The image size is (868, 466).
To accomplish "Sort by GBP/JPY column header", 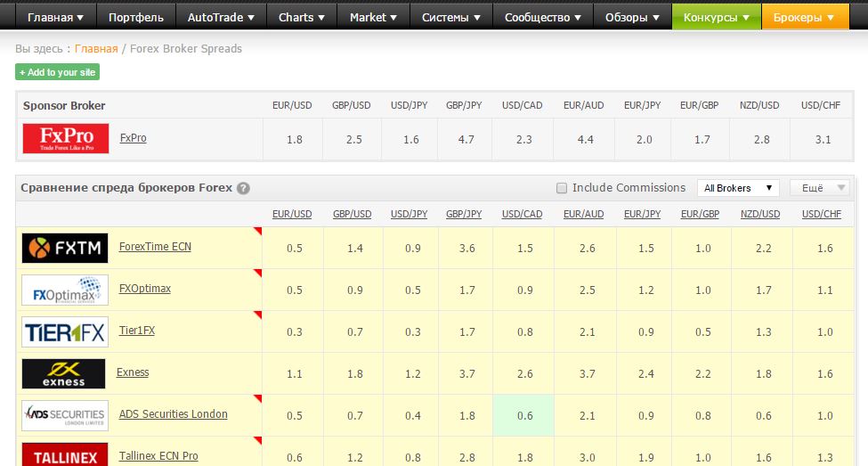I will (x=464, y=215).
